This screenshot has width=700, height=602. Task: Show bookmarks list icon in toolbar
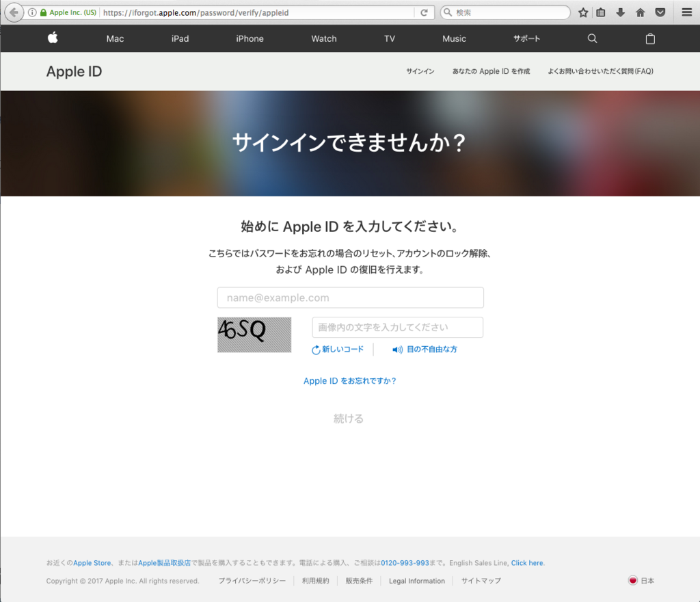pyautogui.click(x=601, y=12)
